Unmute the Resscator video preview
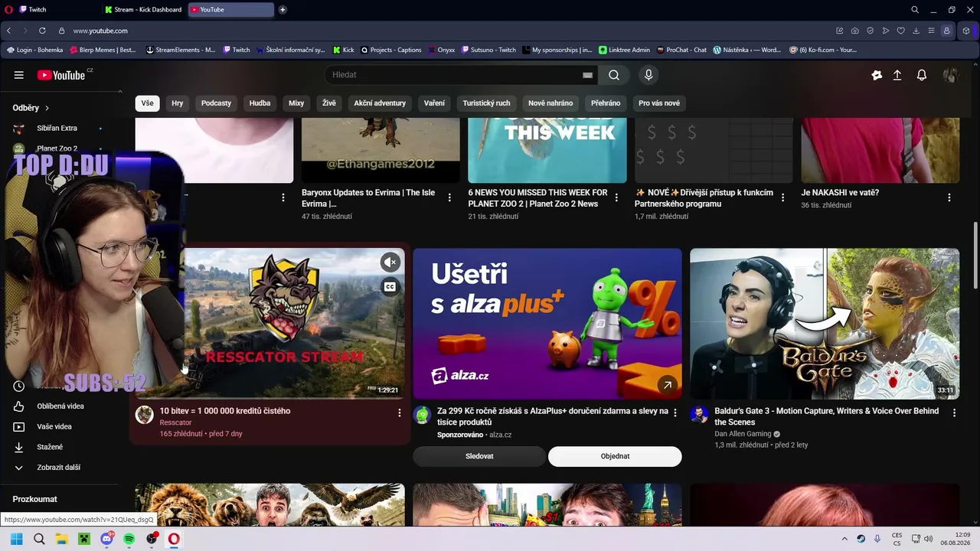This screenshot has height=551, width=980. (390, 262)
